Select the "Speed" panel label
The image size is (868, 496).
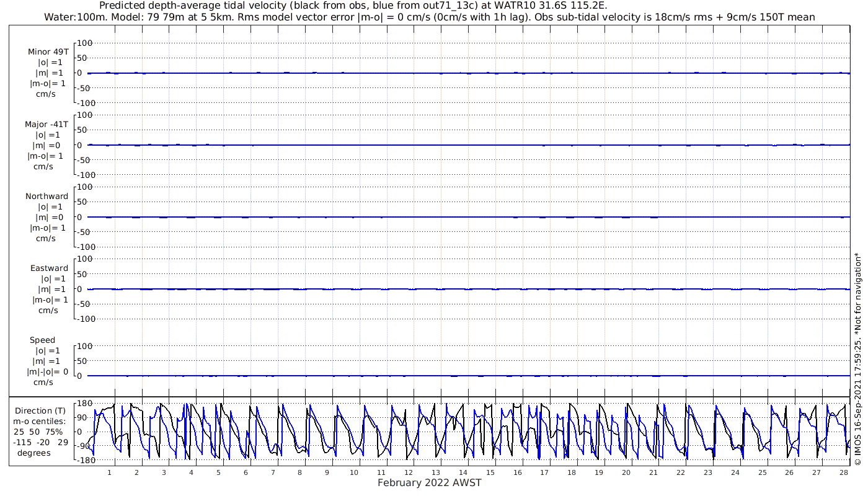click(43, 340)
